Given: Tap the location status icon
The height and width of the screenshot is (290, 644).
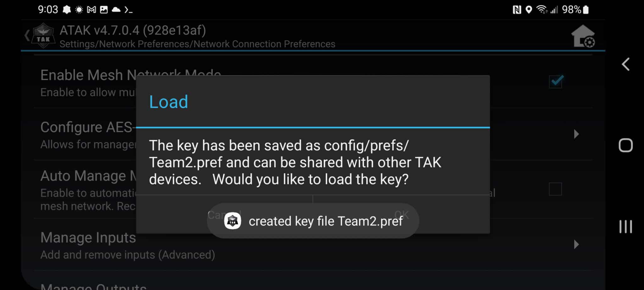Looking at the screenshot, I should 529,10.
